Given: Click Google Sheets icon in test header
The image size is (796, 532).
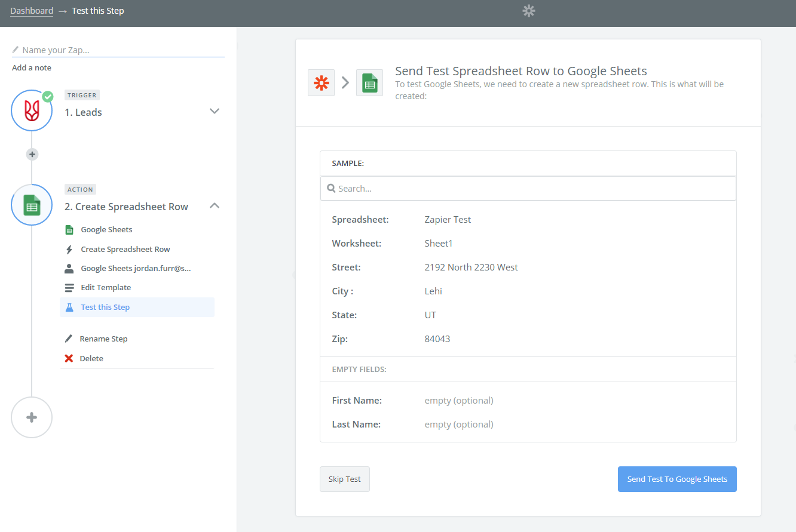Looking at the screenshot, I should (369, 83).
